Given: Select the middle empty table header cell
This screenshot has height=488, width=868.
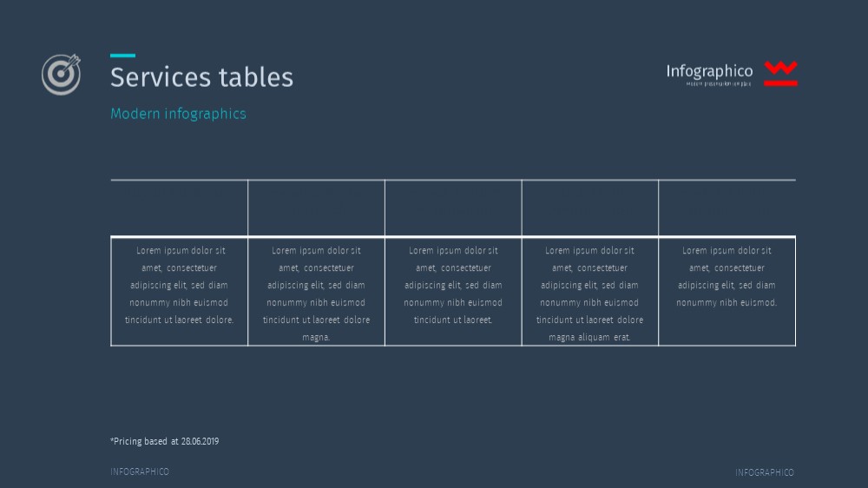Looking at the screenshot, I should click(453, 208).
